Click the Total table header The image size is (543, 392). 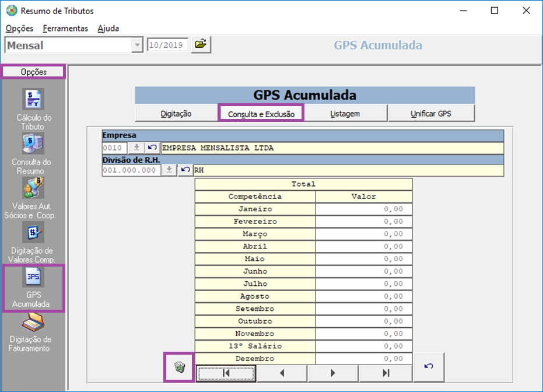click(303, 184)
